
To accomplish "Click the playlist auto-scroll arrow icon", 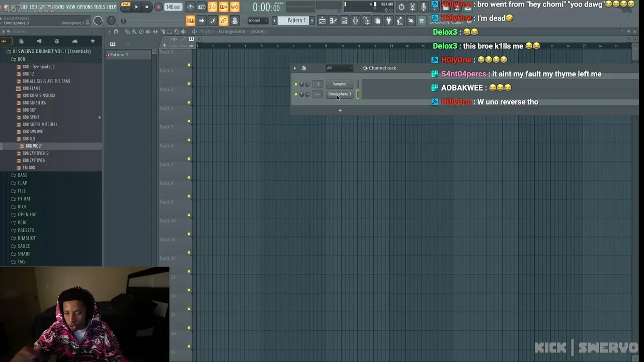I will pos(201,21).
